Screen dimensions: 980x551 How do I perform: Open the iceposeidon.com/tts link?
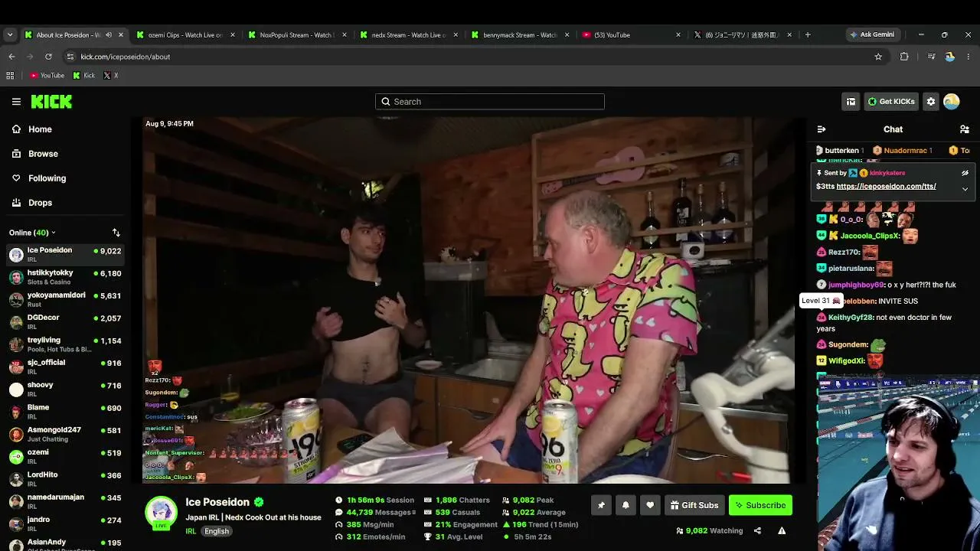coord(886,186)
